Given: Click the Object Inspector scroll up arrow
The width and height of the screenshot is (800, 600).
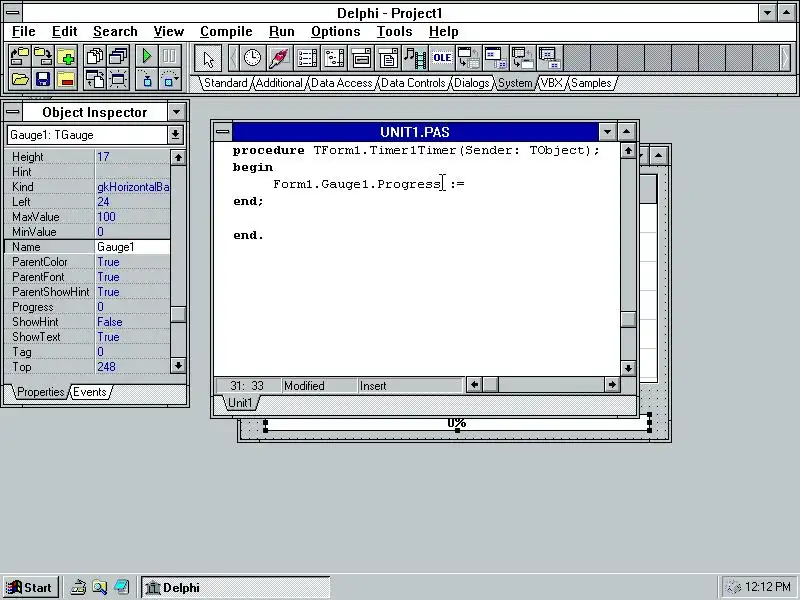Looking at the screenshot, I should point(178,157).
